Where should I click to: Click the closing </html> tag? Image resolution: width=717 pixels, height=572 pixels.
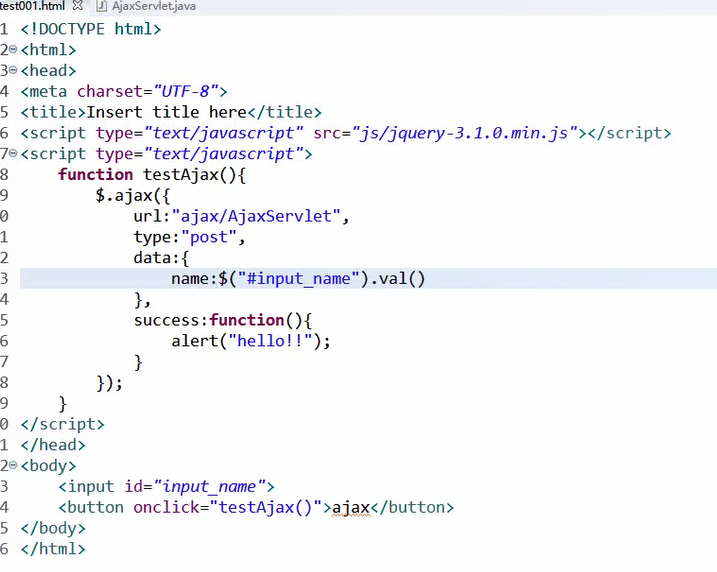[53, 549]
